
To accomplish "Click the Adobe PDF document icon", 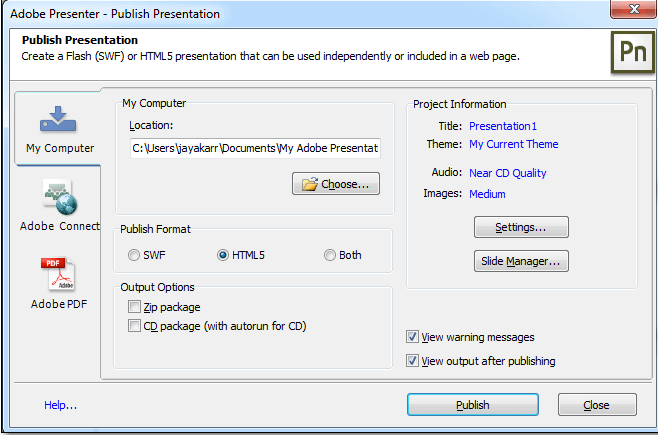I will point(59,273).
